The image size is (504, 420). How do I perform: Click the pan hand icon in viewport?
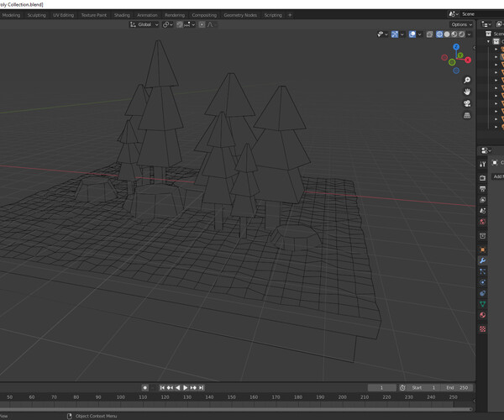point(467,92)
